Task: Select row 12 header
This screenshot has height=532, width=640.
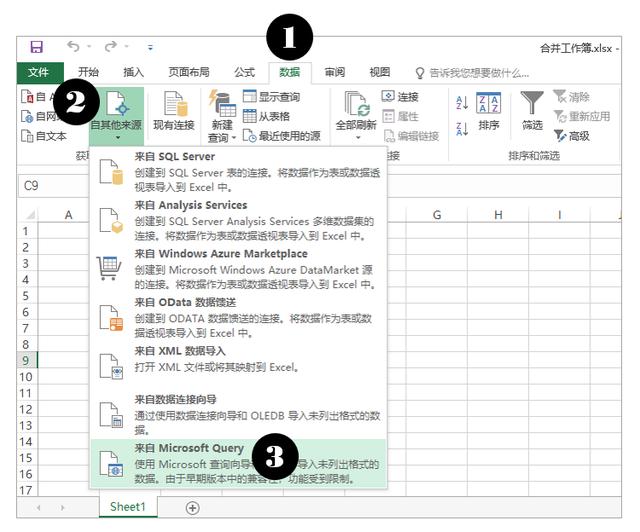Action: pyautogui.click(x=27, y=409)
